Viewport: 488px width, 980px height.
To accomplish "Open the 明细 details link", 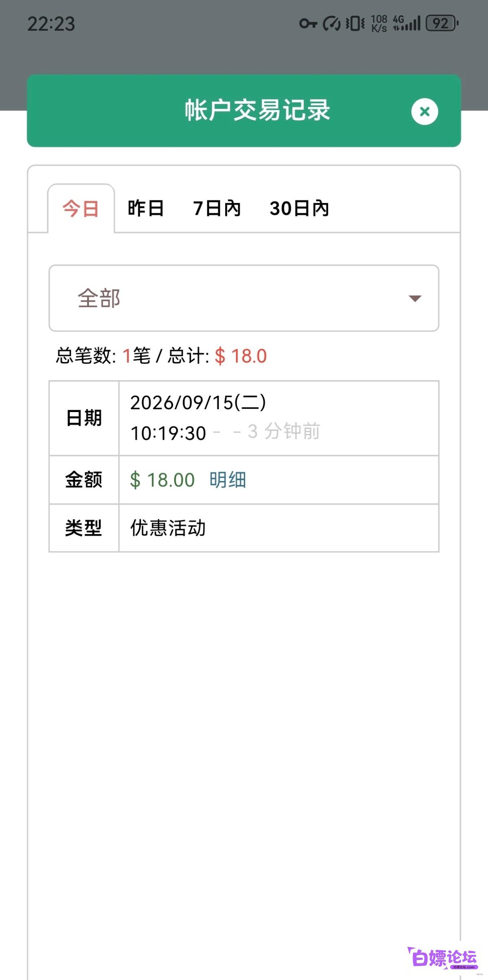I will pos(228,479).
